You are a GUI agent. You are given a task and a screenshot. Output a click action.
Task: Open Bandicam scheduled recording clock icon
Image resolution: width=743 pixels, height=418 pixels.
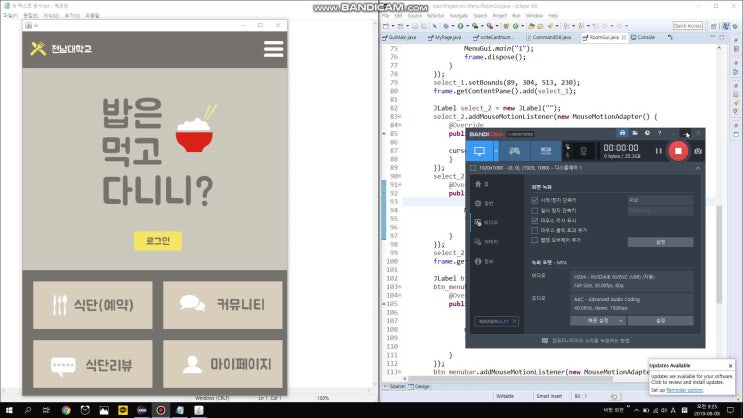pyautogui.click(x=647, y=133)
